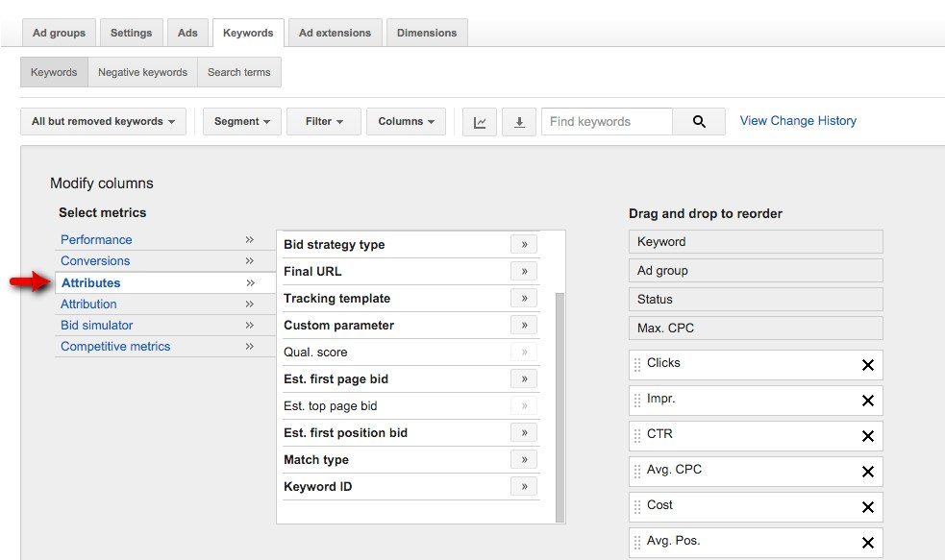The image size is (945, 560).
Task: Select the Bid simulator category
Action: (x=94, y=325)
